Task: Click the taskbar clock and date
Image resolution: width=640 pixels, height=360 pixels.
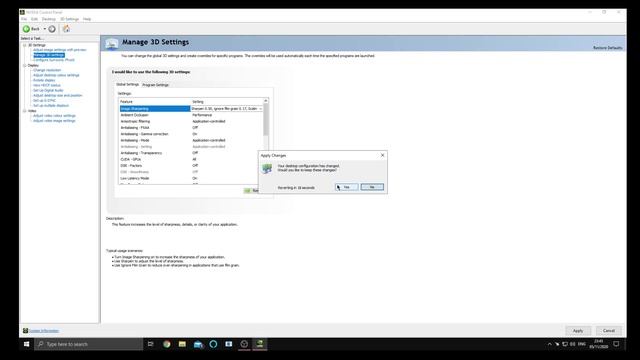Action: 599,344
